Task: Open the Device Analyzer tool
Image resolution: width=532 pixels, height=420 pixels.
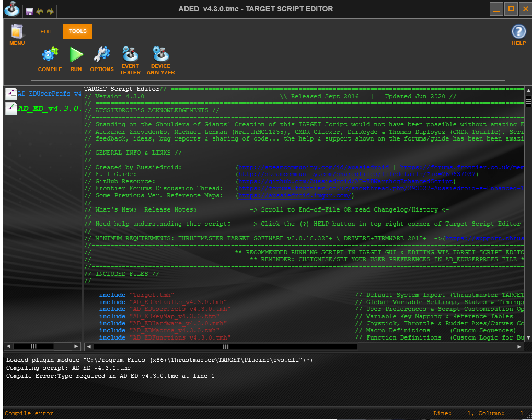Action: [161, 54]
